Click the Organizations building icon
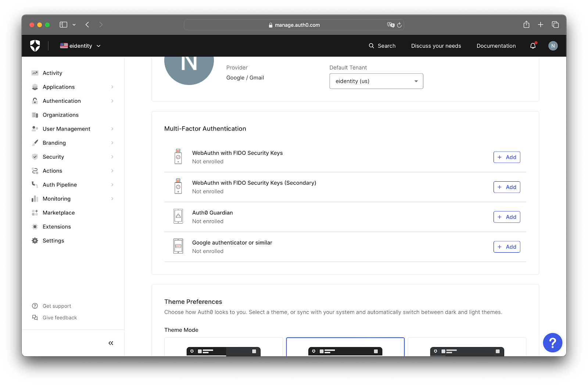Screen dimensions: 588x385 35,115
